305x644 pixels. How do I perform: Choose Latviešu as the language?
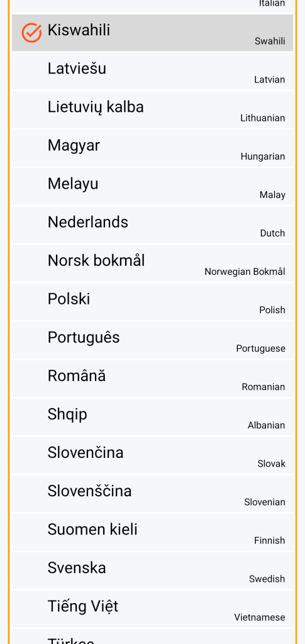click(x=152, y=72)
